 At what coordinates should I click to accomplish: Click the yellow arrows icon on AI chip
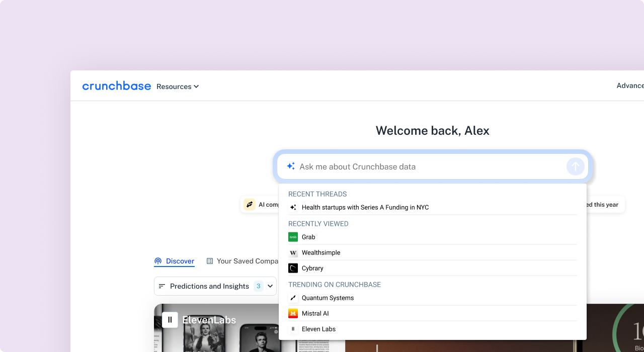(x=250, y=205)
